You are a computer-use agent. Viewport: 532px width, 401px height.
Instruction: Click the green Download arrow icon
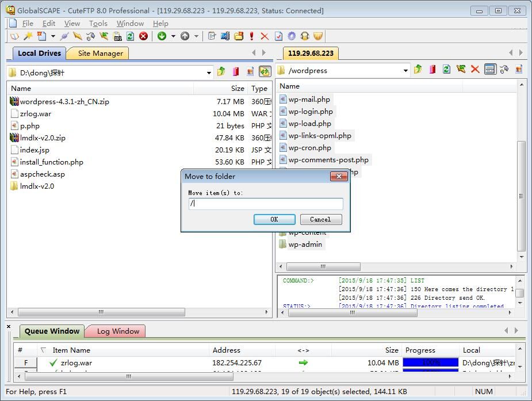(x=162, y=36)
